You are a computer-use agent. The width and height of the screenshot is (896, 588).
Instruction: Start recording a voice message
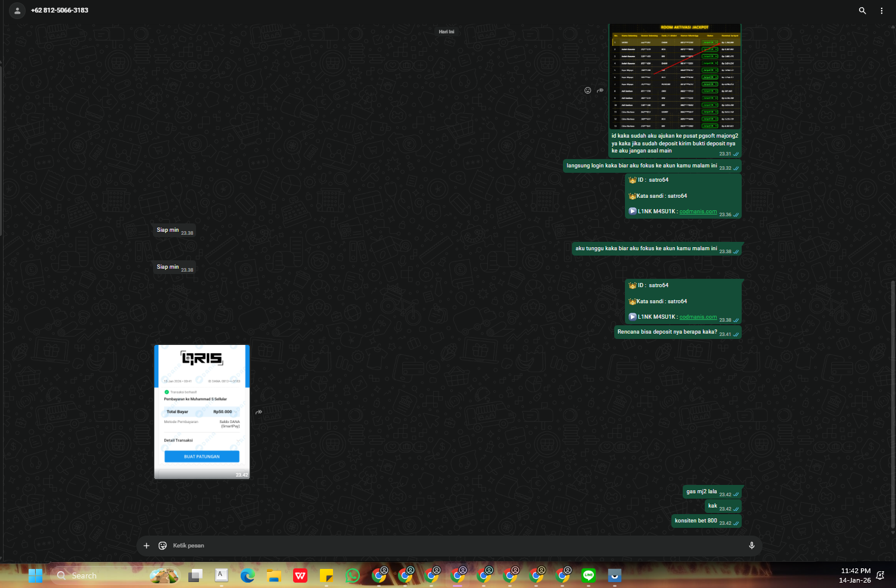[x=752, y=546]
